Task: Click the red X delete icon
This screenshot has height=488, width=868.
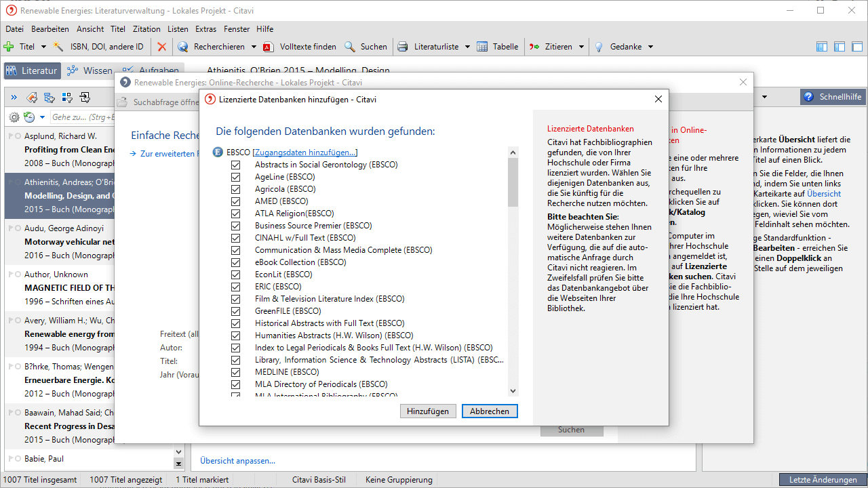Action: click(161, 47)
